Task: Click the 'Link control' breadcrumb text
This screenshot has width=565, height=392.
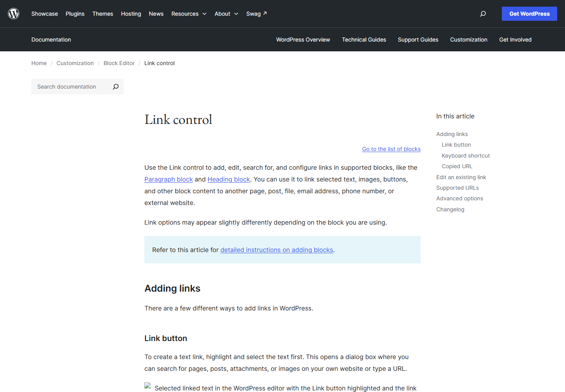Action: tap(159, 63)
